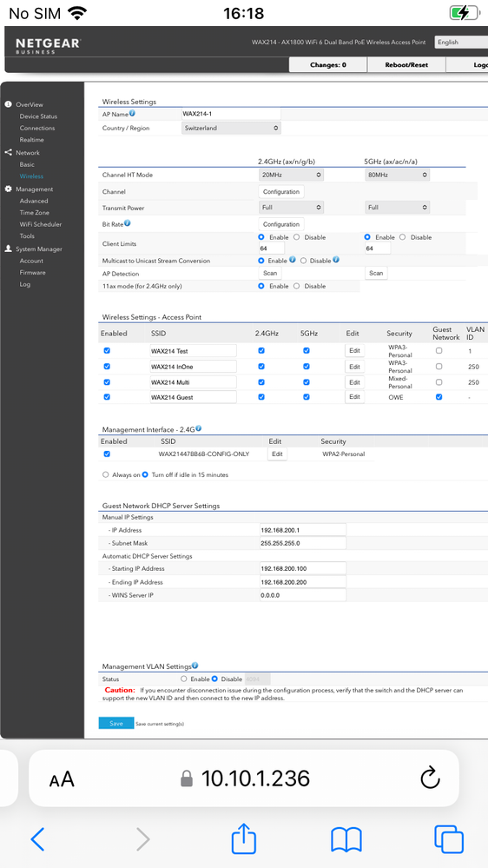
Task: Open 5GHz Transmit Power dropdown
Action: [398, 208]
